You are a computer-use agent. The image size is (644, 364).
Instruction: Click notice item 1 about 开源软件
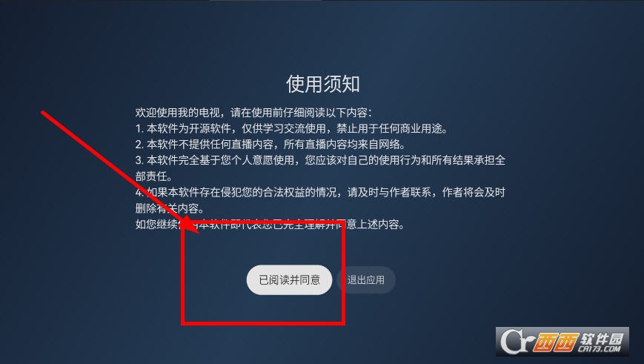[x=291, y=128]
